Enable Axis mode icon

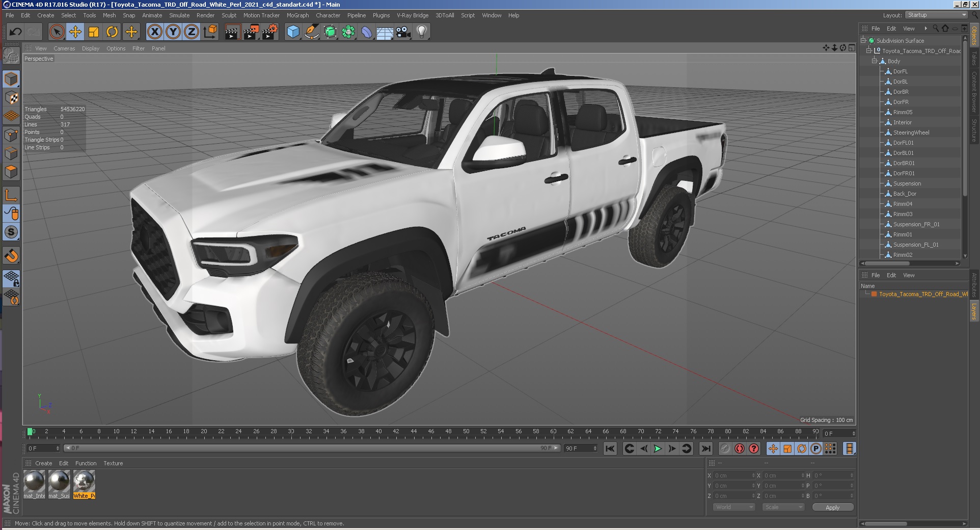11,195
